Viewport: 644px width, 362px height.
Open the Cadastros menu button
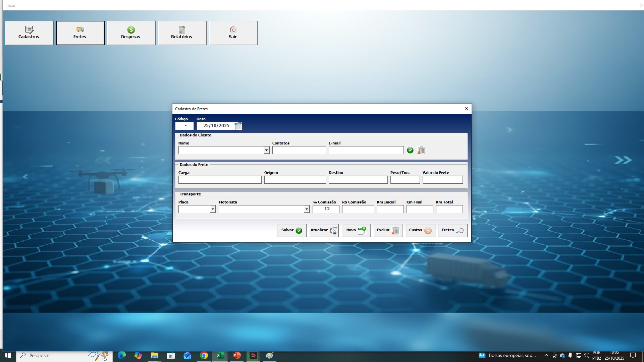(x=29, y=33)
